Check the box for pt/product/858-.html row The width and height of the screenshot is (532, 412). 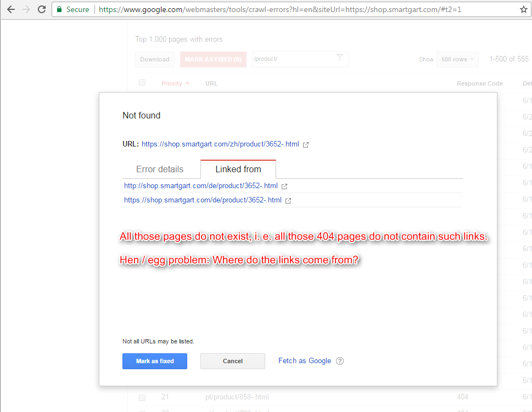coord(142,397)
